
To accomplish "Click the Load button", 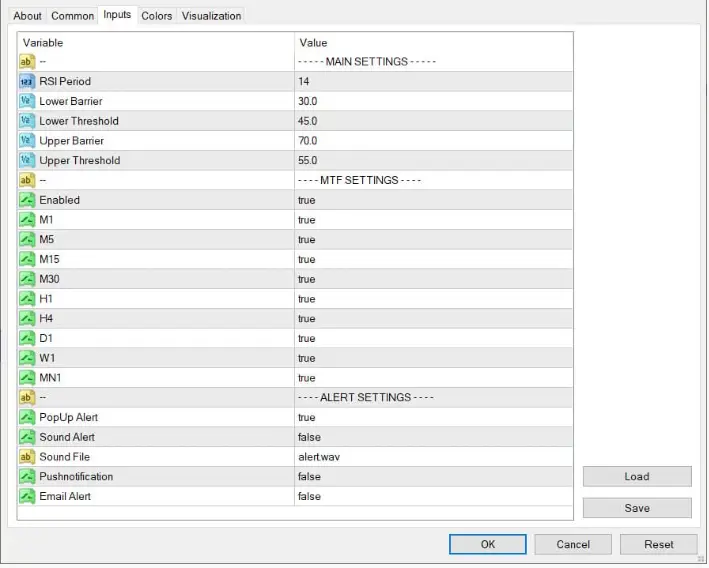I will coord(637,477).
